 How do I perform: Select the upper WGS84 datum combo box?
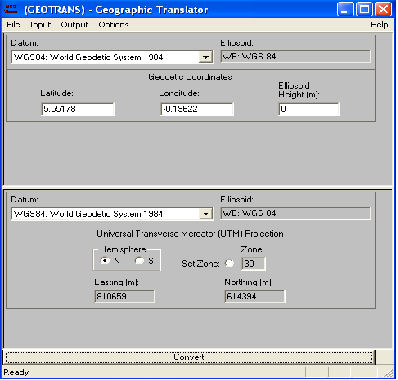point(112,57)
